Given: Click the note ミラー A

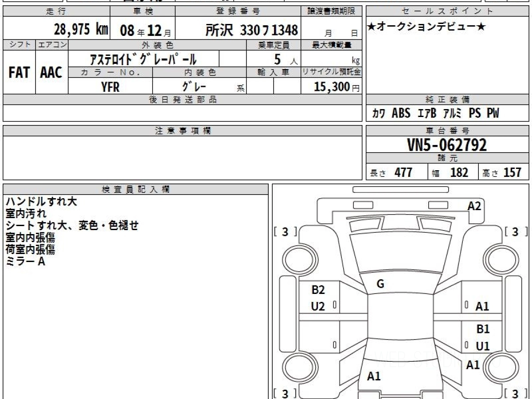Looking at the screenshot, I should 25,262.
